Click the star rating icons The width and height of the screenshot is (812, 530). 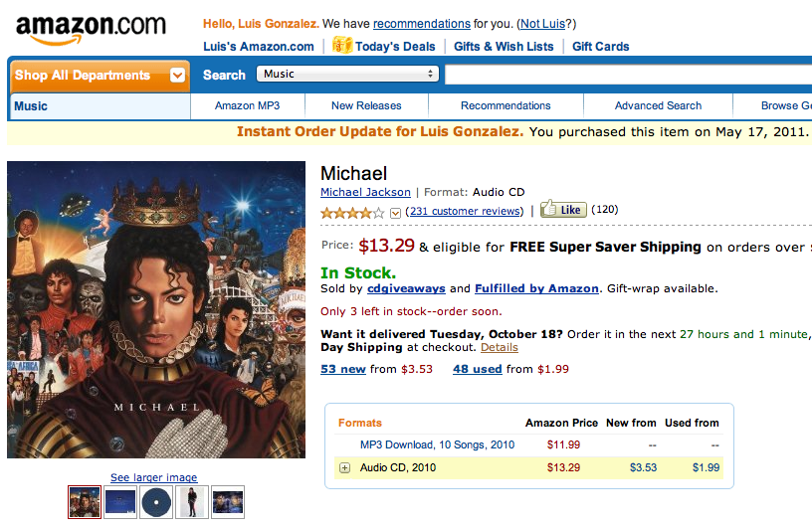coord(352,212)
